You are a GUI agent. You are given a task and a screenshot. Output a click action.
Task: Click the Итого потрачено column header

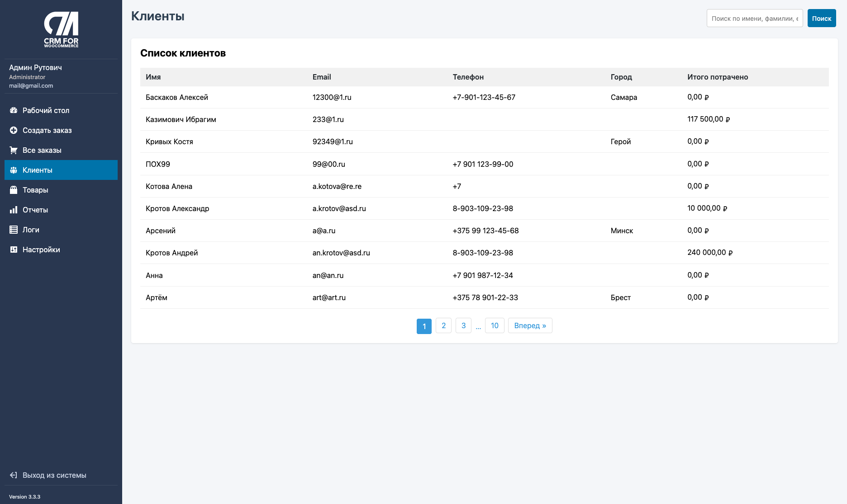718,77
